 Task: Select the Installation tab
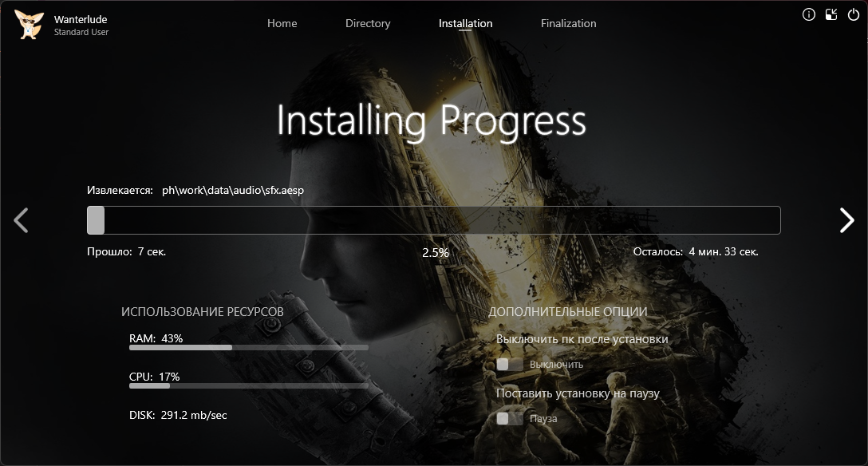[x=465, y=23]
